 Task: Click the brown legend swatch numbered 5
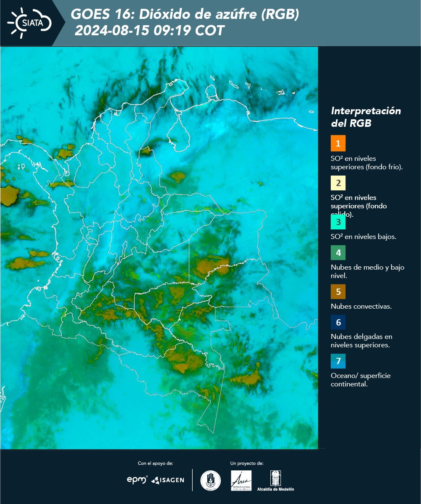338,291
